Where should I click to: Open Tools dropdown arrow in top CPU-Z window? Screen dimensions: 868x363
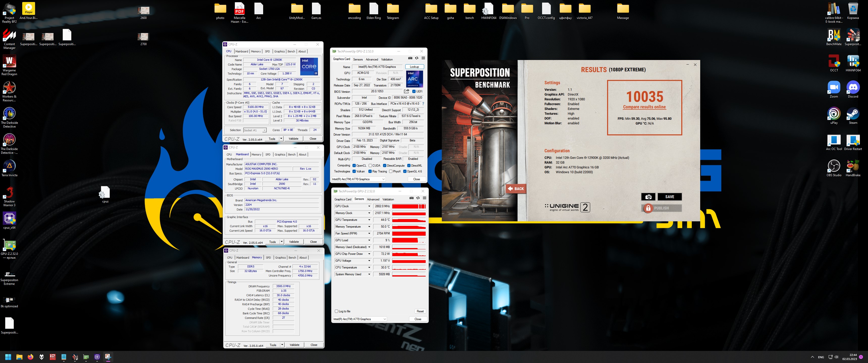click(x=281, y=139)
